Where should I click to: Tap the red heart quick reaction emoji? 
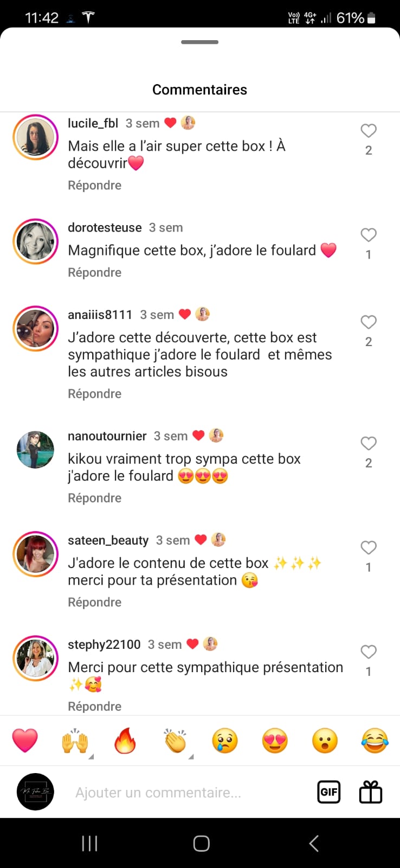[25, 741]
